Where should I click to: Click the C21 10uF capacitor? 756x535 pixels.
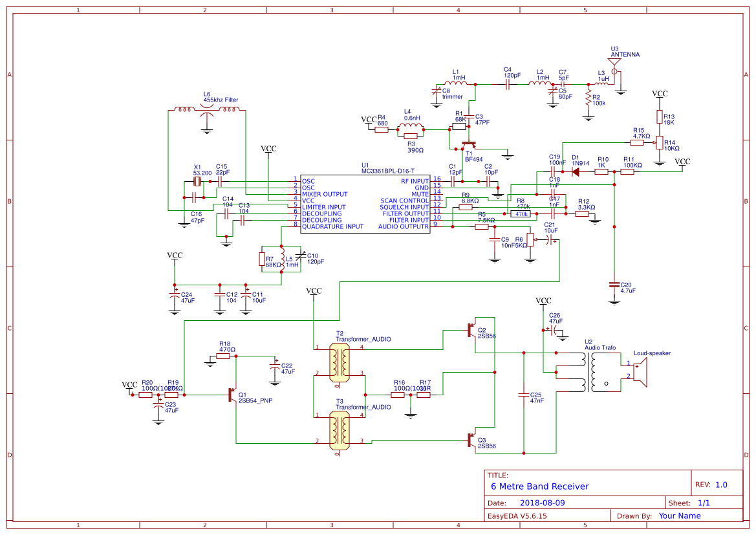click(550, 240)
